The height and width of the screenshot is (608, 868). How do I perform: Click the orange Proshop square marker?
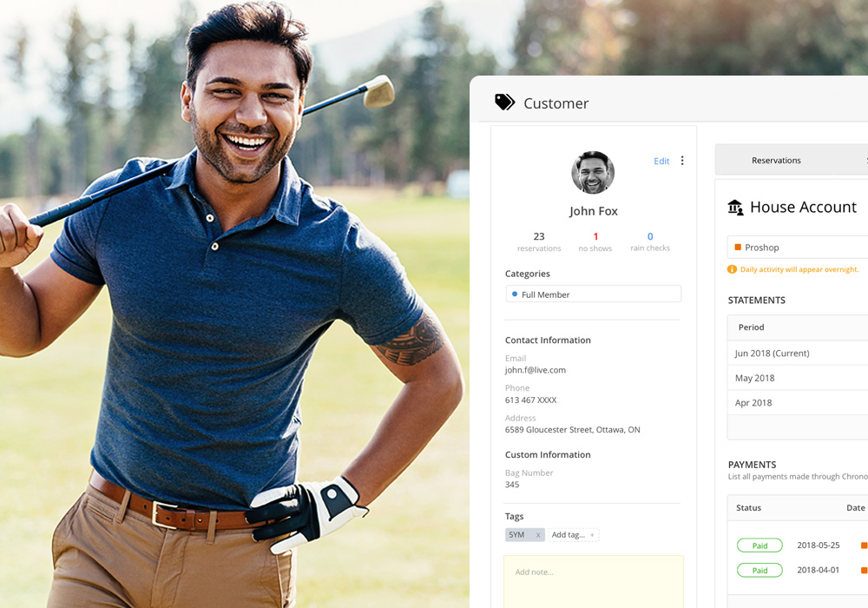click(737, 247)
